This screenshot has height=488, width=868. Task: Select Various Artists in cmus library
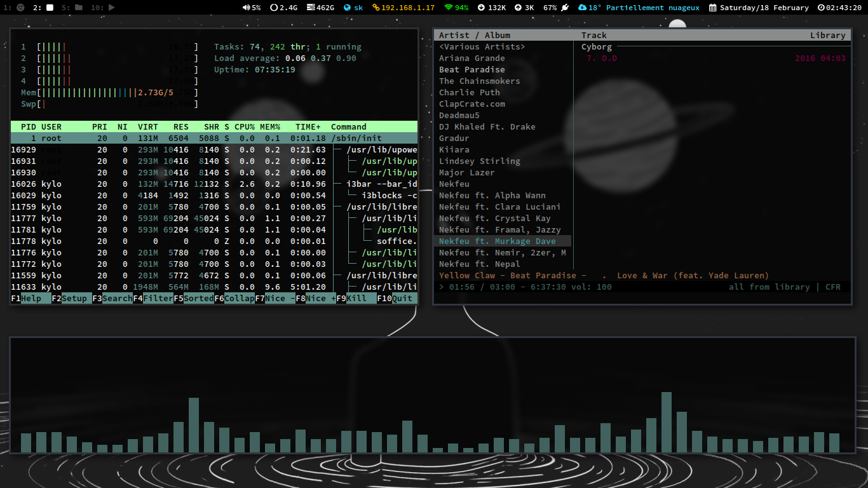click(x=482, y=46)
